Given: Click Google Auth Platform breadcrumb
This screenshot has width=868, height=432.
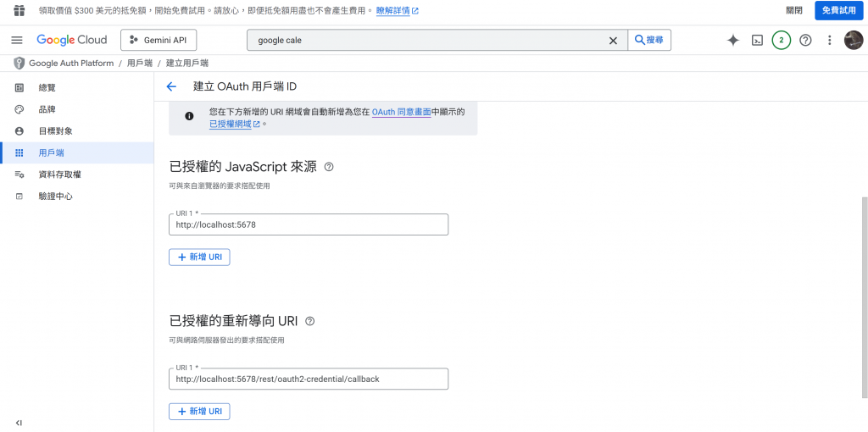Looking at the screenshot, I should tap(71, 63).
